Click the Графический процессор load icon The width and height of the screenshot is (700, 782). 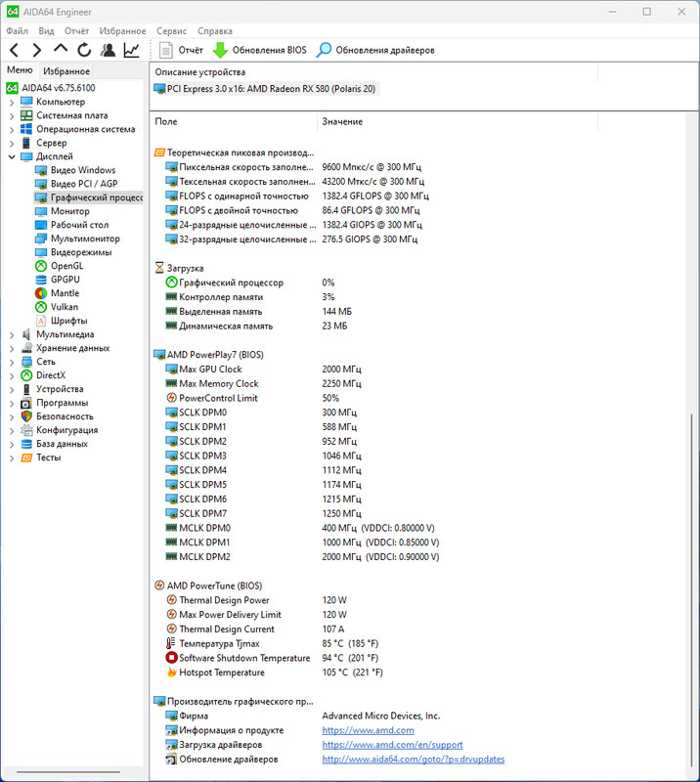172,282
